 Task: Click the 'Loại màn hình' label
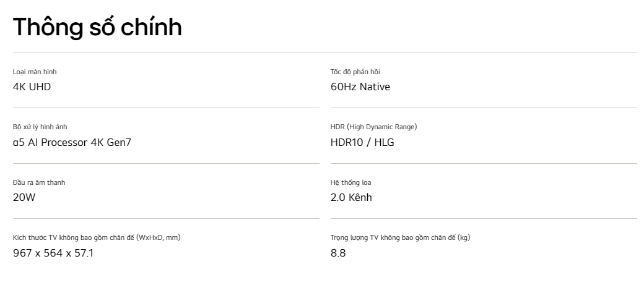tap(35, 72)
